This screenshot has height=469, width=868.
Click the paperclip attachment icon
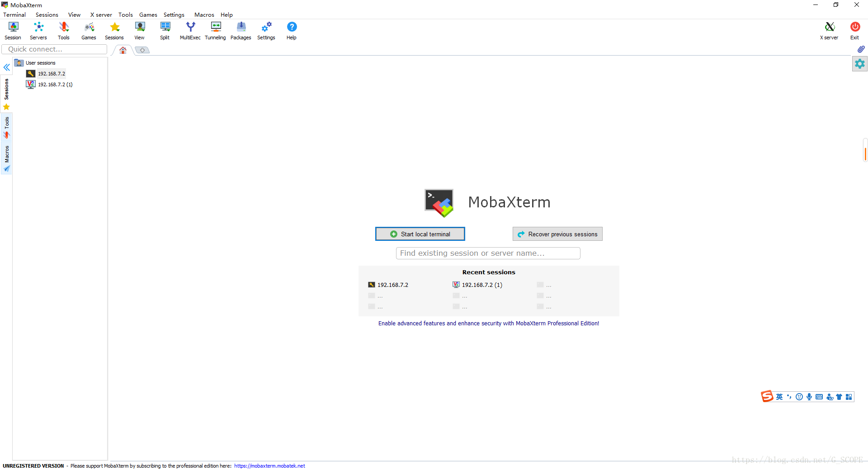pyautogui.click(x=861, y=49)
